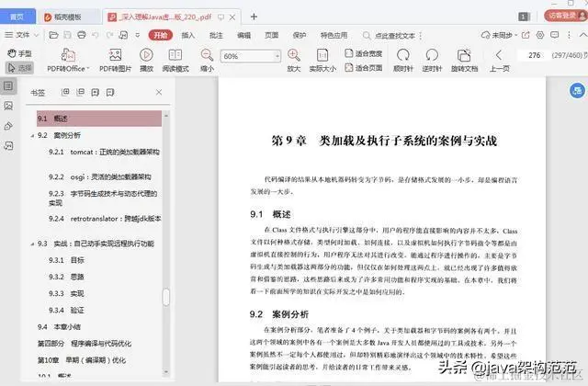Select the 开始 ribbon tab
Screen dimensions: 588x386
(161, 35)
